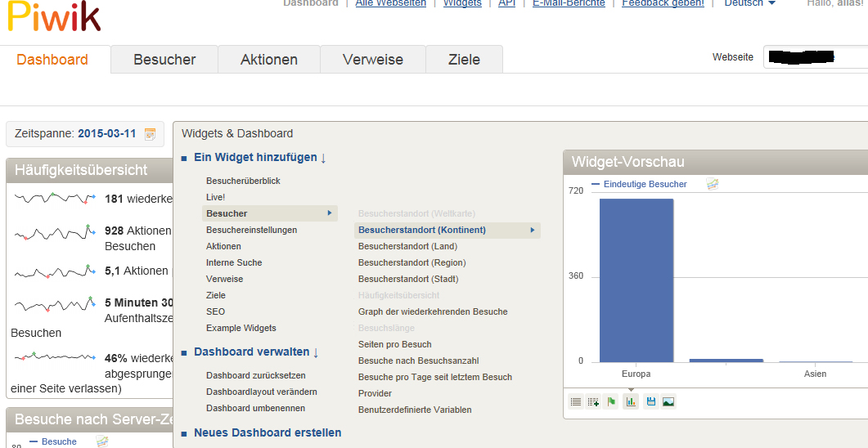The height and width of the screenshot is (448, 868).
Task: Click metric picker icon in Besuche nach Server-Zeit
Action: [102, 441]
